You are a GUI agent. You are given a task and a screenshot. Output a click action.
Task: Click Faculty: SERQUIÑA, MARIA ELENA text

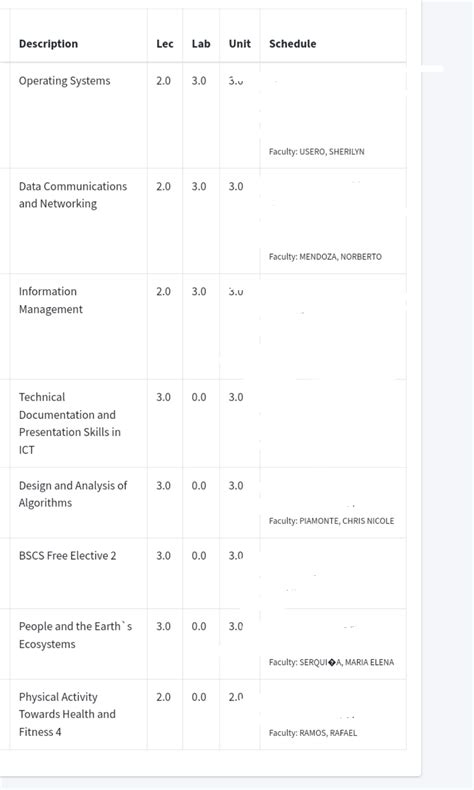(x=331, y=663)
